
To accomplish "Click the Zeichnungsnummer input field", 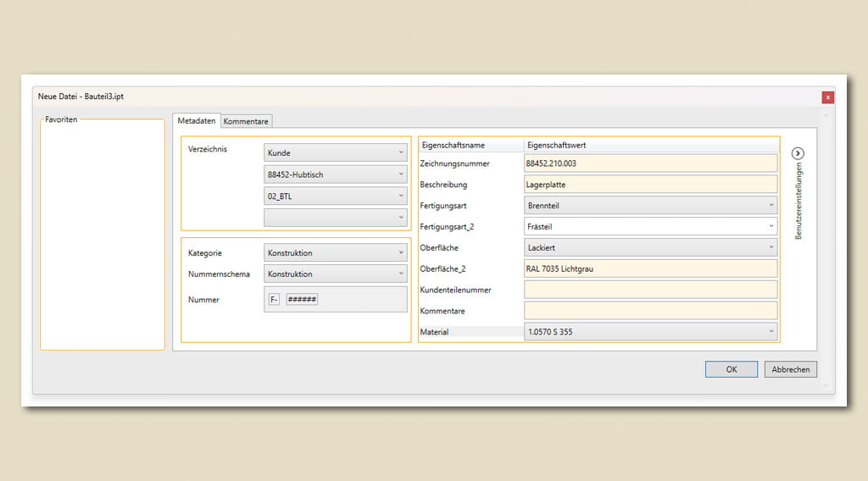I will coord(650,163).
